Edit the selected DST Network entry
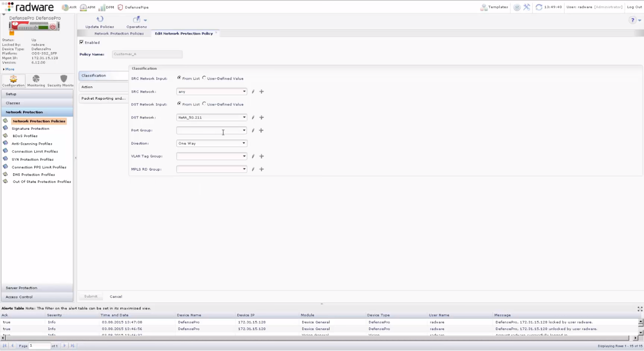 (x=253, y=117)
